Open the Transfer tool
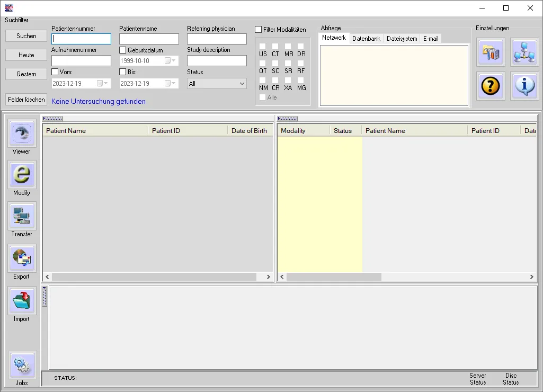Image resolution: width=543 pixels, height=392 pixels. 22,217
